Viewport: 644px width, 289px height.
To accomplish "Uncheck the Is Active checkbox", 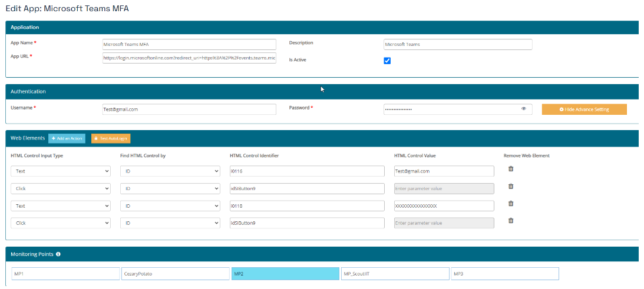I will tap(387, 61).
